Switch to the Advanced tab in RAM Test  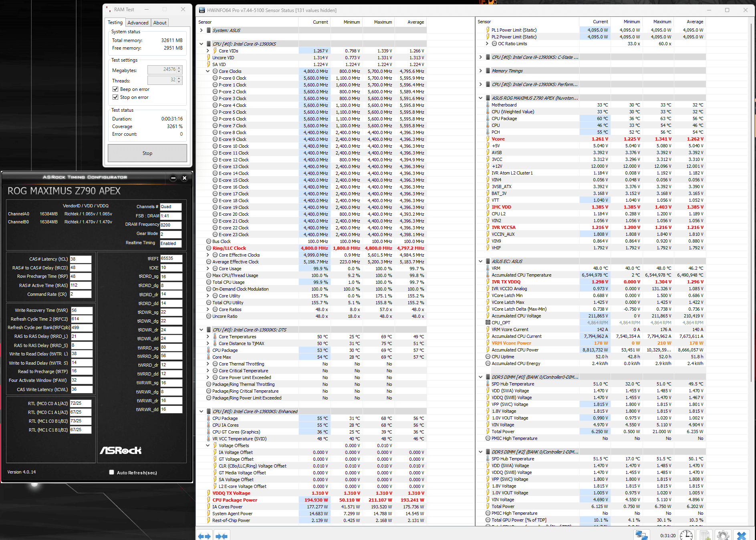pos(138,23)
